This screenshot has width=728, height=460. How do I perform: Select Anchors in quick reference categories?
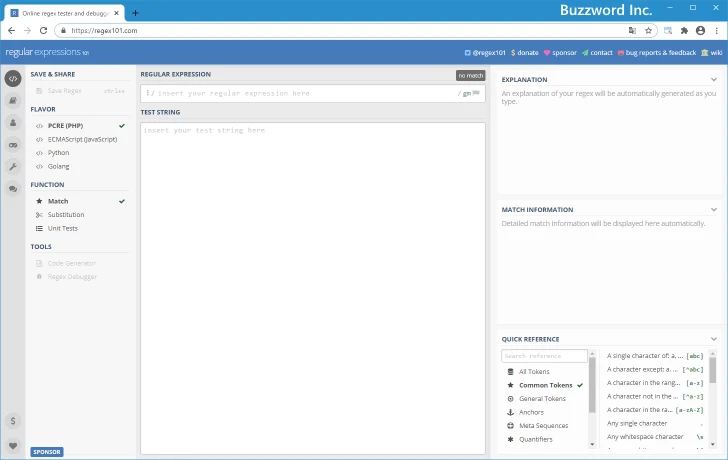tap(531, 412)
